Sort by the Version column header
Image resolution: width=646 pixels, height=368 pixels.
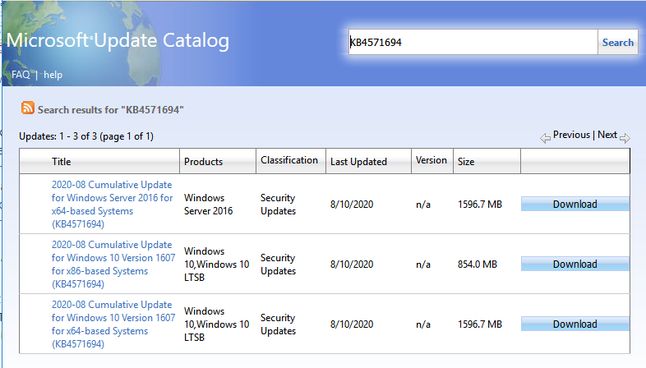click(431, 160)
